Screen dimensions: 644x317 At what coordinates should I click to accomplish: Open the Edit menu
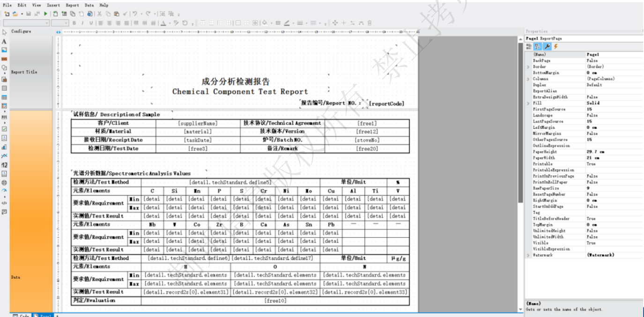[22, 5]
